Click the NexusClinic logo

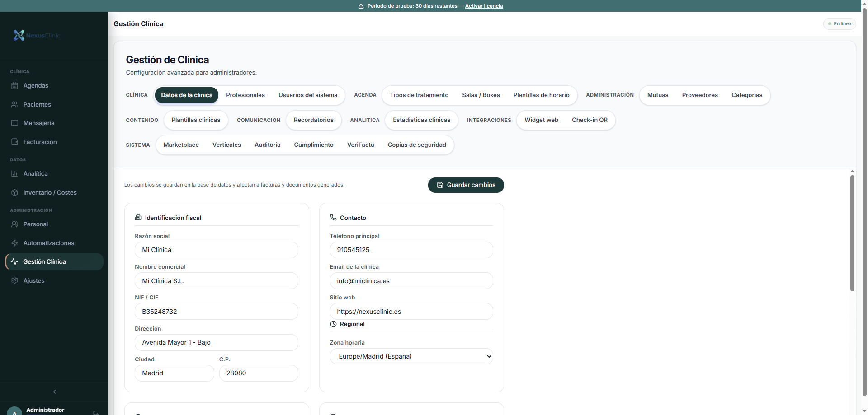pos(37,35)
